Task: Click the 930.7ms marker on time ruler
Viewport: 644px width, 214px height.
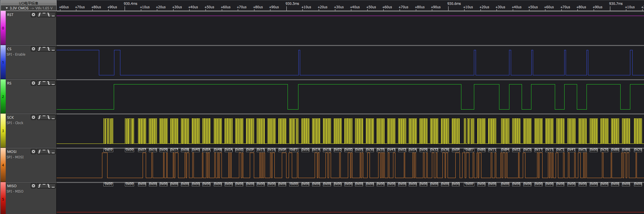Action: click(616, 4)
